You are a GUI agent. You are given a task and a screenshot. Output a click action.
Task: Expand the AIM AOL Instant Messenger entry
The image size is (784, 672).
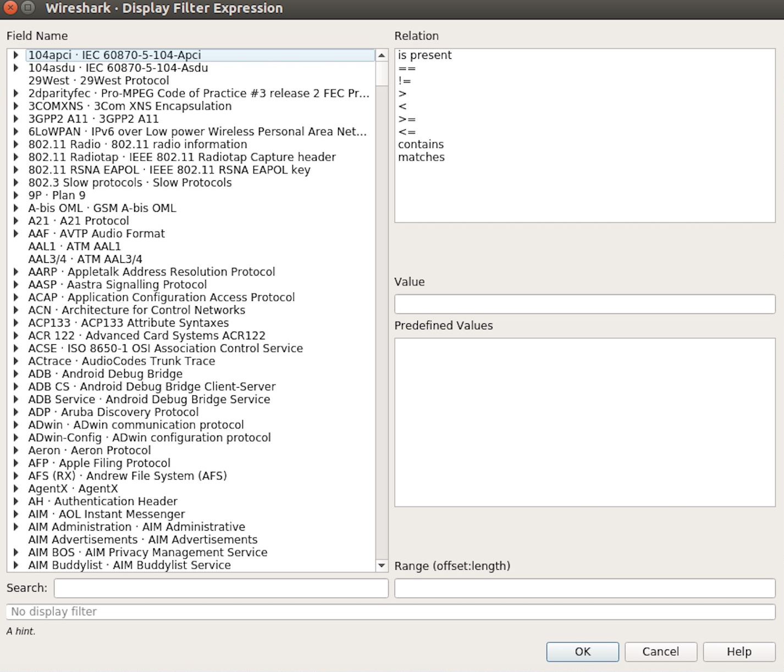coord(15,514)
